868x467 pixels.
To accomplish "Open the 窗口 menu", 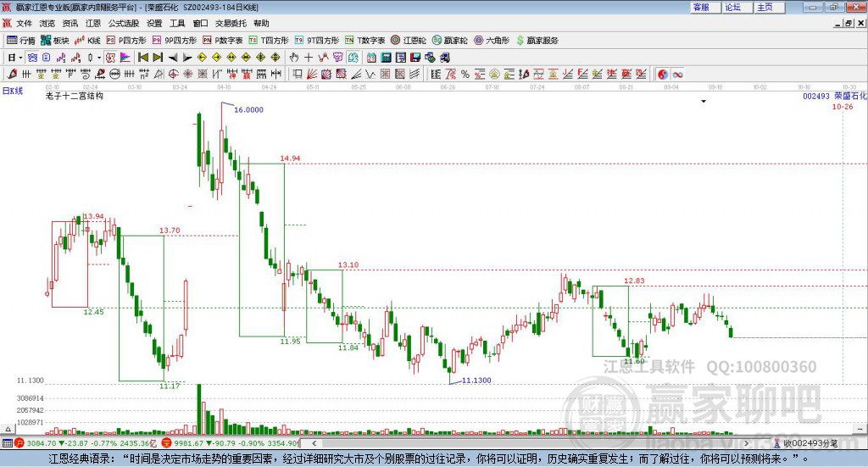I will [x=200, y=23].
